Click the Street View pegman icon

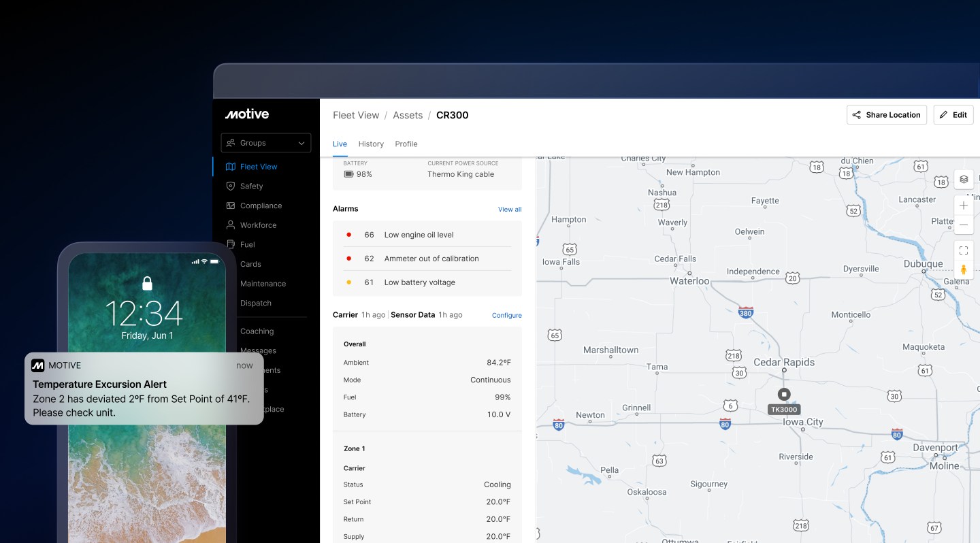pyautogui.click(x=964, y=269)
